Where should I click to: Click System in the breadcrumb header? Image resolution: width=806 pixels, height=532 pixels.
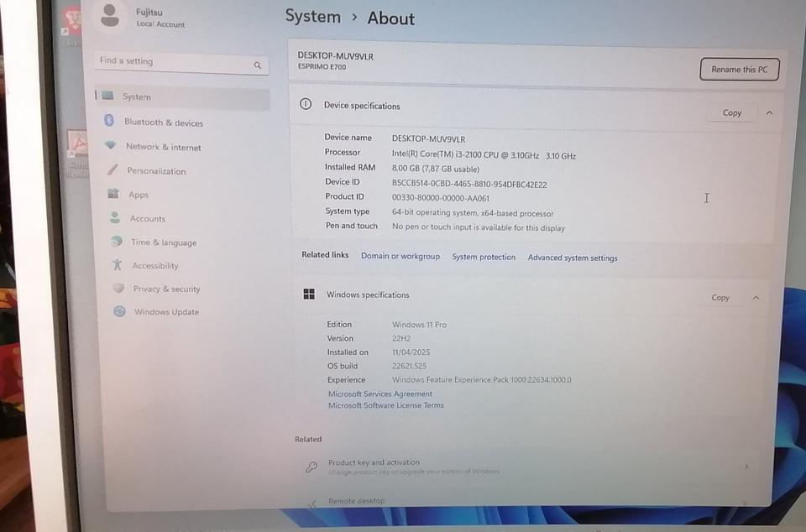(313, 17)
